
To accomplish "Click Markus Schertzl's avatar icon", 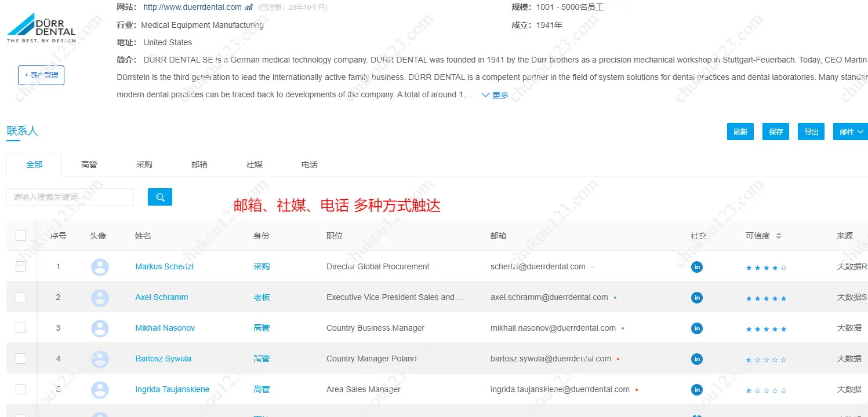I will click(100, 267).
